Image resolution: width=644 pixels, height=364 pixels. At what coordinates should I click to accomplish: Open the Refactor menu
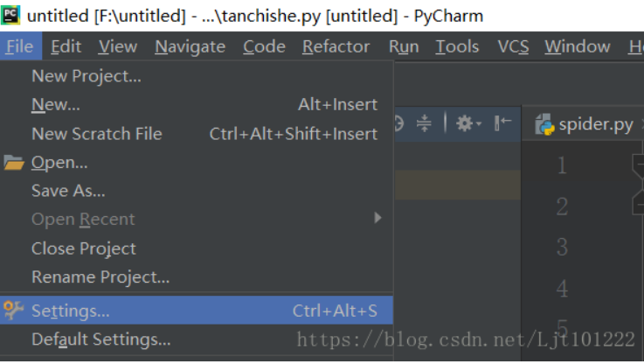(336, 47)
